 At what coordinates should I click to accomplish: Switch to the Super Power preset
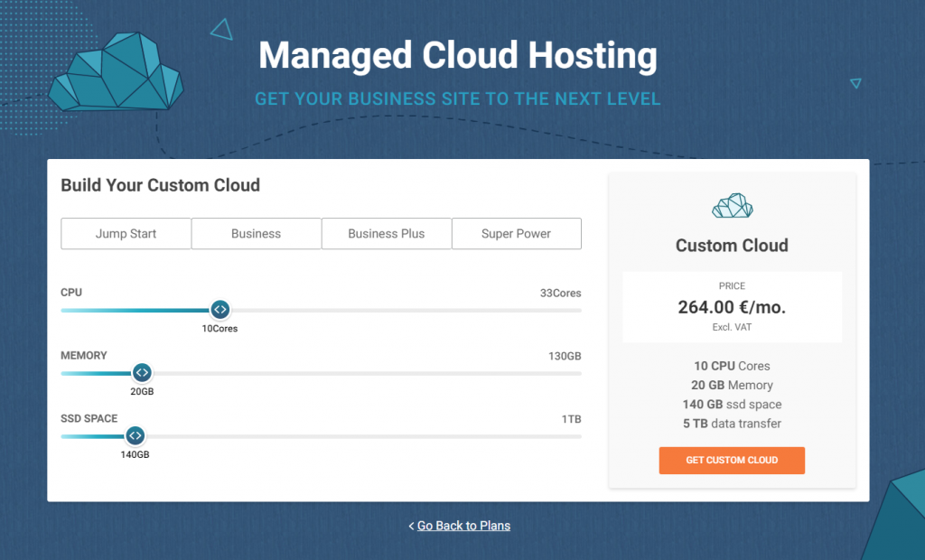click(x=516, y=234)
